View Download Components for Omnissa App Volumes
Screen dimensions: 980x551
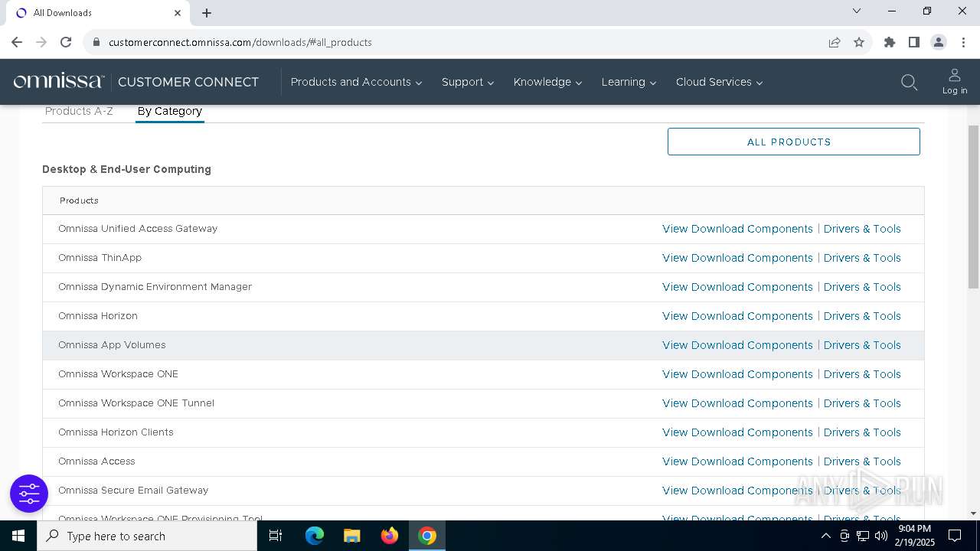coord(737,345)
